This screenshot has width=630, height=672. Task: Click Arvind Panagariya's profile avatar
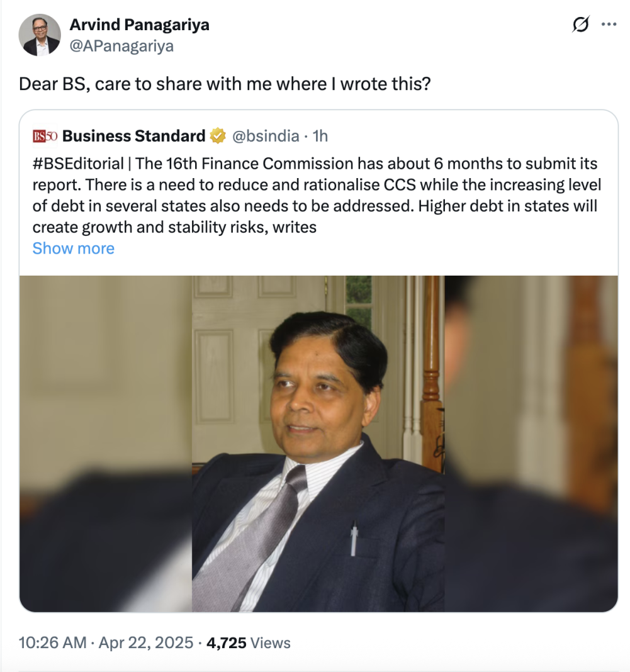pos(40,35)
